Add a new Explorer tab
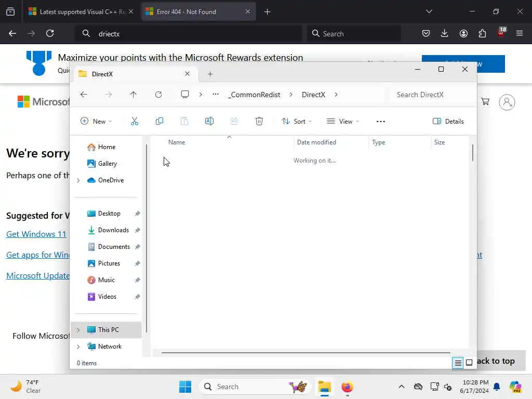Viewport: 532px width, 399px height. coord(210,74)
